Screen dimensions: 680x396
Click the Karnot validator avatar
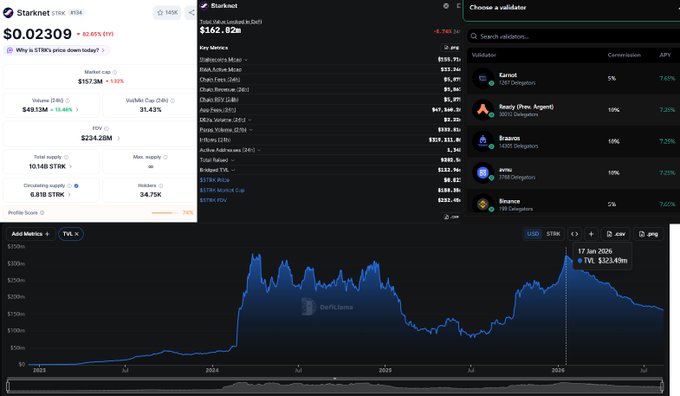tap(483, 79)
